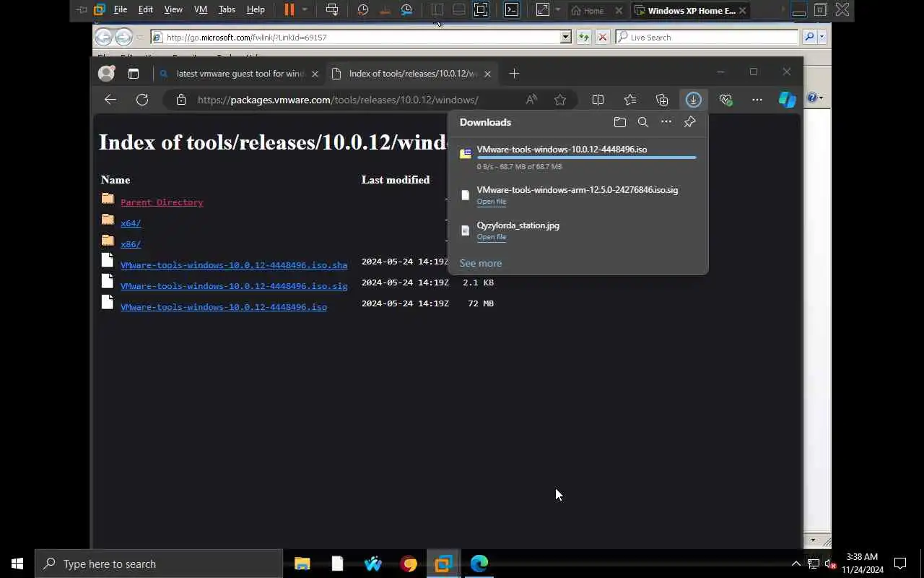
Task: Click VMware send Ctrl+Alt+Del icon
Action: coord(332,10)
